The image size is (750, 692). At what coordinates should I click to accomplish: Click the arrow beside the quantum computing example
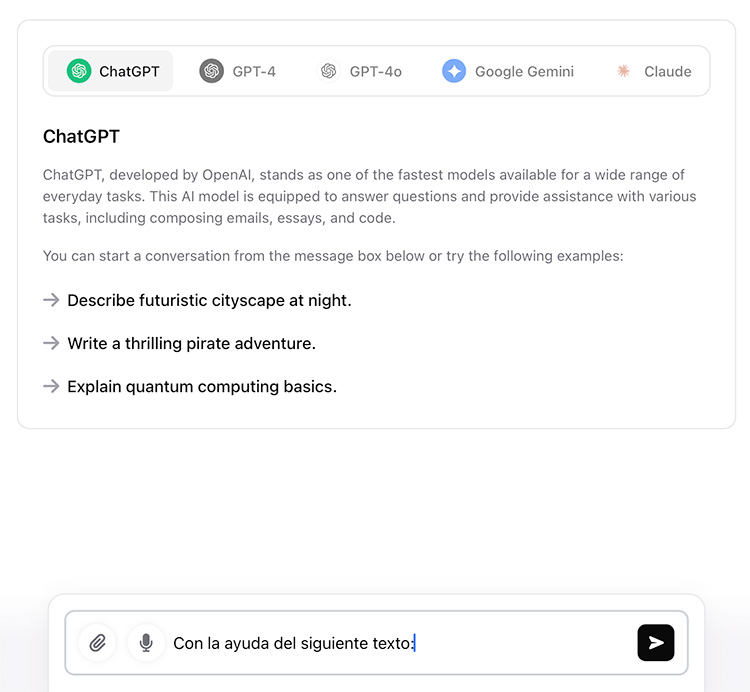(x=51, y=386)
